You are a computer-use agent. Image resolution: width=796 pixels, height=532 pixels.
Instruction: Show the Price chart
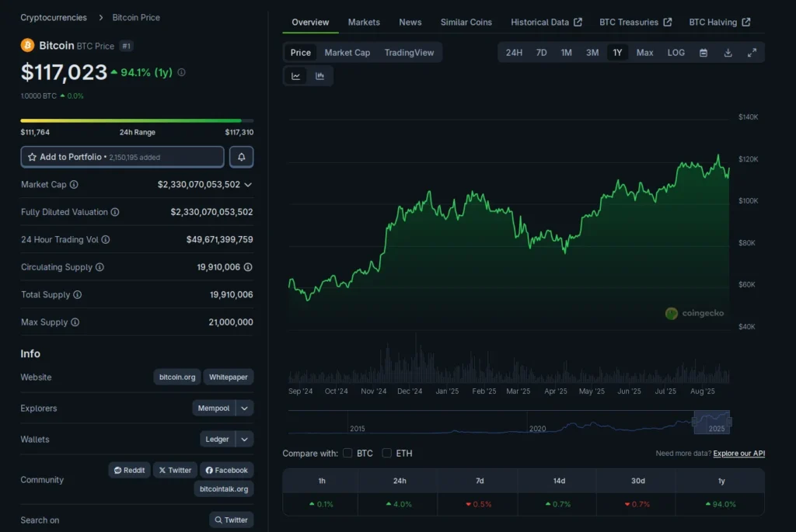point(301,53)
